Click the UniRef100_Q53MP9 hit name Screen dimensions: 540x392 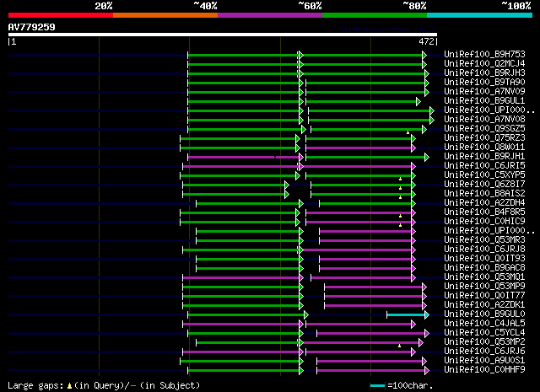click(484, 287)
